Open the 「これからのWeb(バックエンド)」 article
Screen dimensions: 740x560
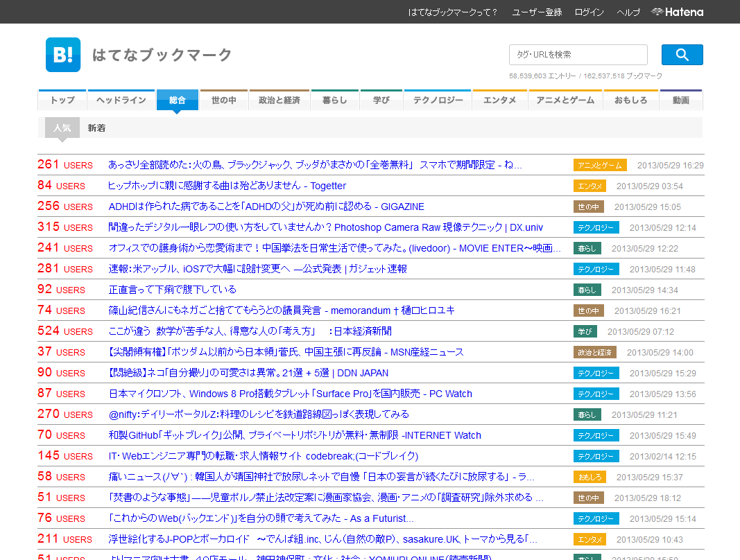(x=261, y=518)
